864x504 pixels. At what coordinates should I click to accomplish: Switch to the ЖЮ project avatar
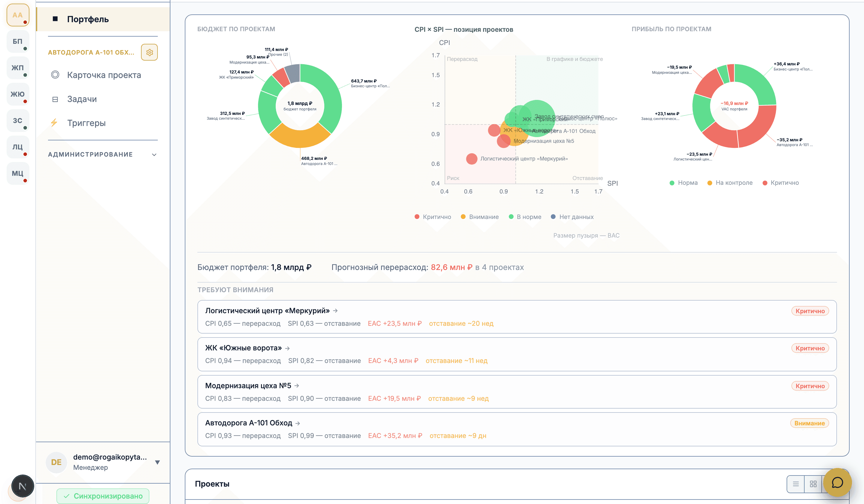click(x=18, y=94)
